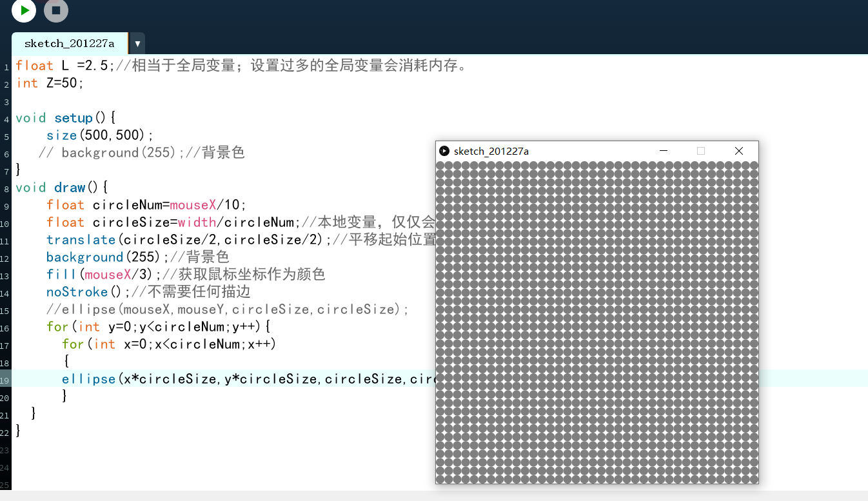Select the sketch_201227a editor tab
Viewport: 868px width, 501px height.
click(x=70, y=44)
